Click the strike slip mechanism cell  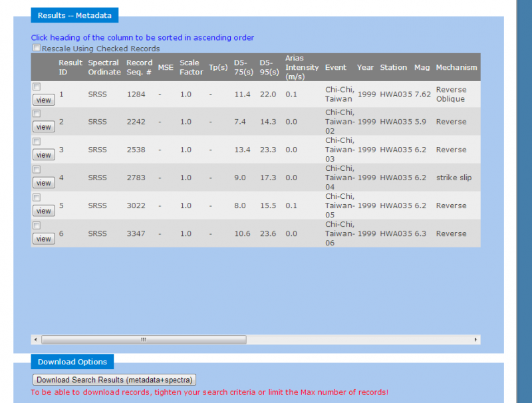[454, 178]
